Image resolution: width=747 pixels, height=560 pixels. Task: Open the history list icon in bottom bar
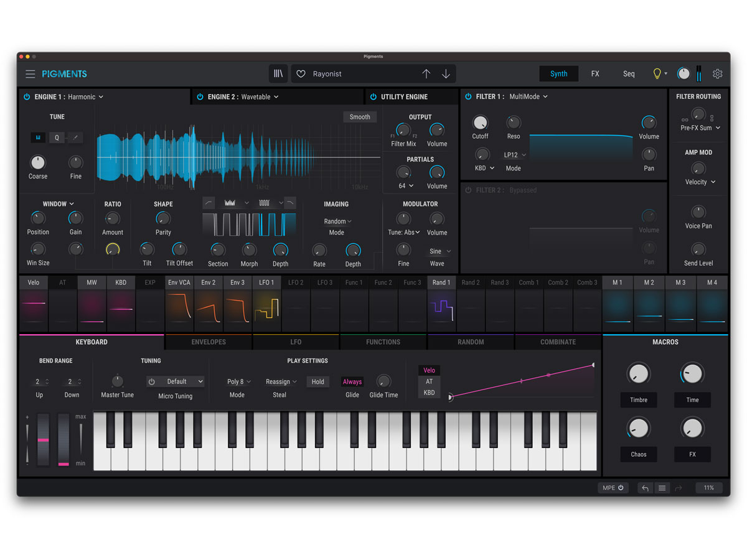(662, 488)
